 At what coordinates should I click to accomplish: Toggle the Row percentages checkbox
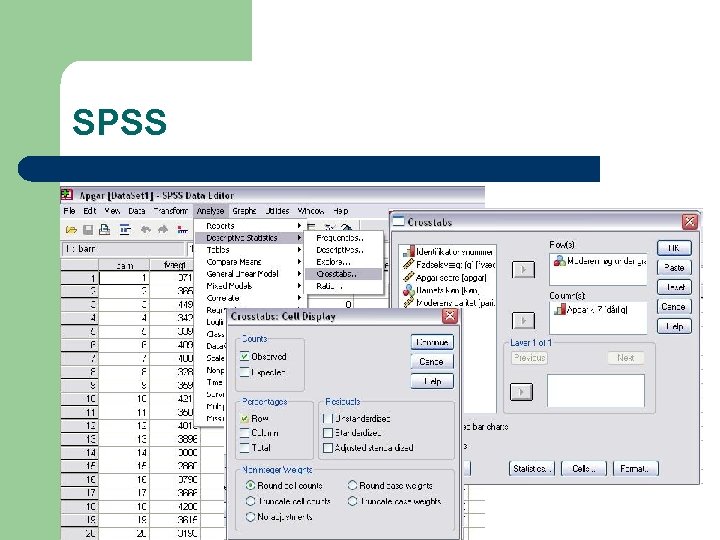point(244,419)
